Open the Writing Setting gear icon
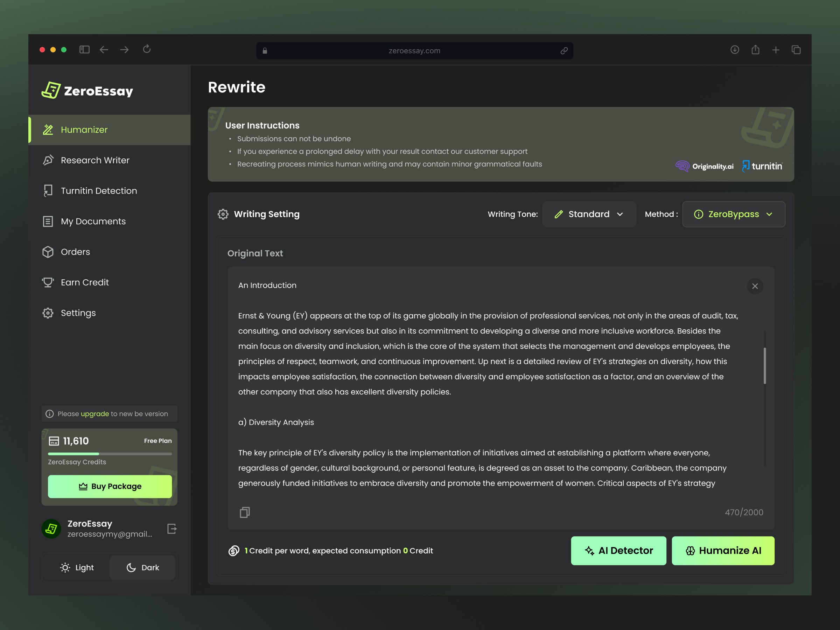Viewport: 840px width, 630px height. (223, 214)
